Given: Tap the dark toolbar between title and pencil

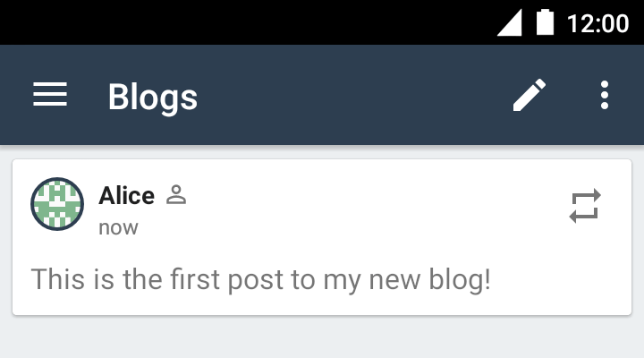Looking at the screenshot, I should tap(353, 95).
